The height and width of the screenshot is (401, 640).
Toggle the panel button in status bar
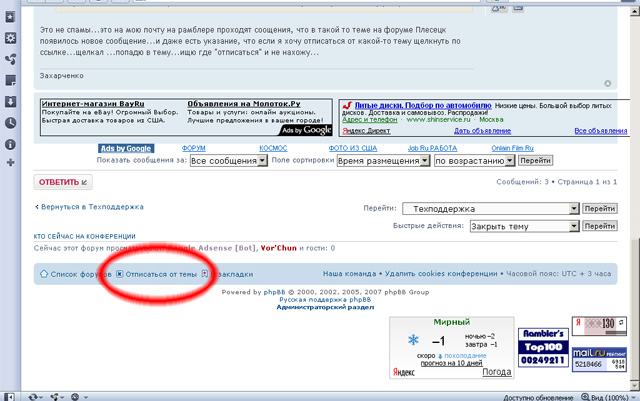10,394
